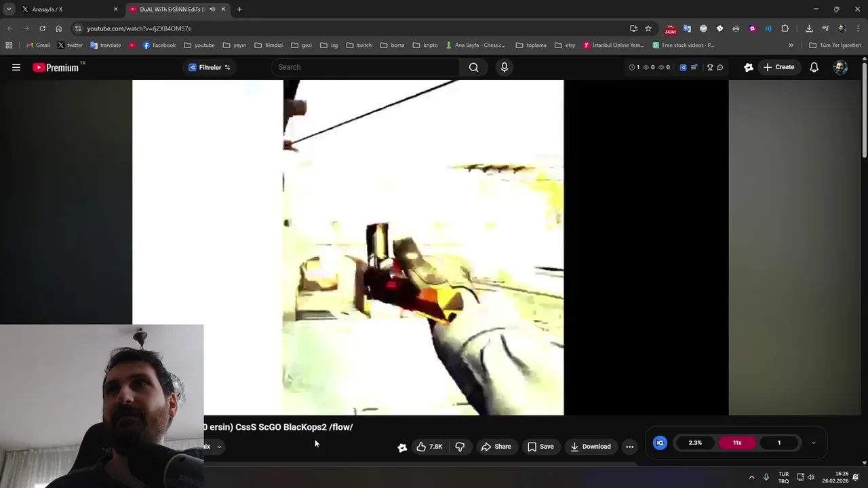Open a new browser tab
Viewport: 868px width, 488px height.
point(239,9)
